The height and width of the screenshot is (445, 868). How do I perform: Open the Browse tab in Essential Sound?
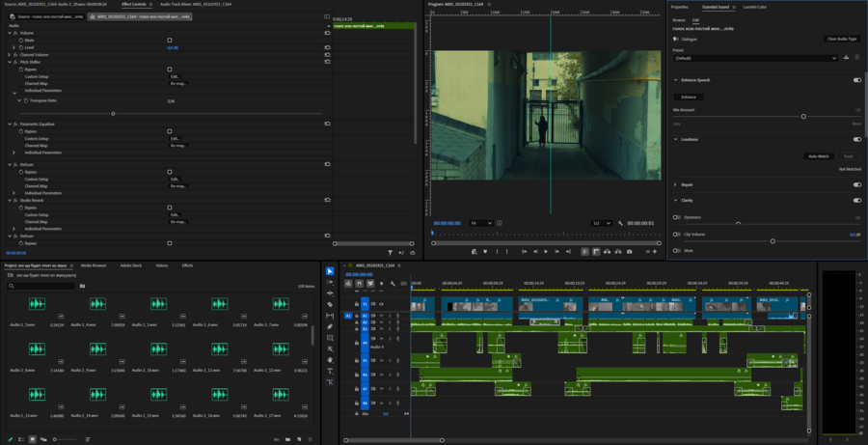point(679,20)
